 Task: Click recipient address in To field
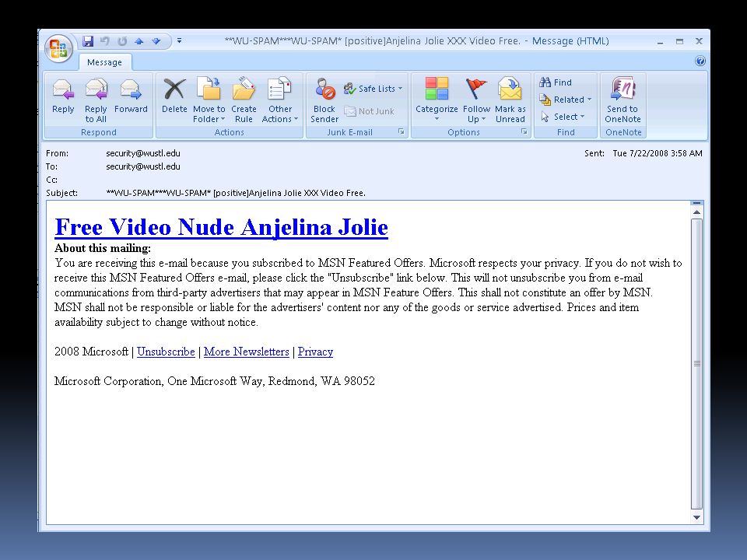[143, 166]
